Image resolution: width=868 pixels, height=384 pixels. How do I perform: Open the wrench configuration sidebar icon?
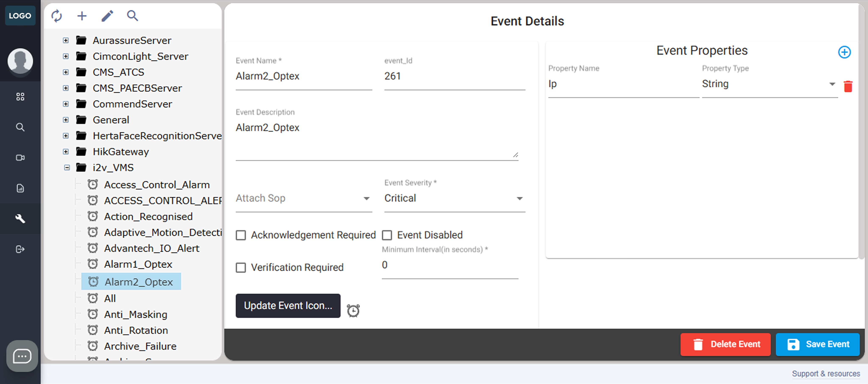click(x=20, y=218)
